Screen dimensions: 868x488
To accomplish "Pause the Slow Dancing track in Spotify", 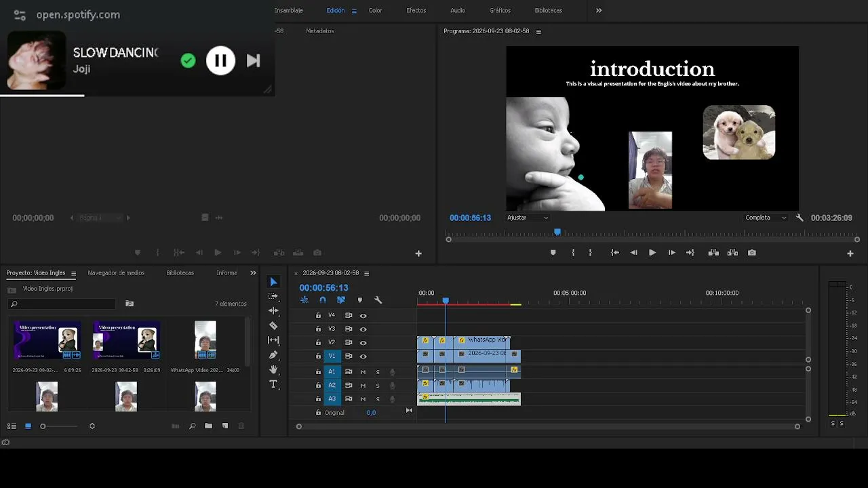I will 220,60.
